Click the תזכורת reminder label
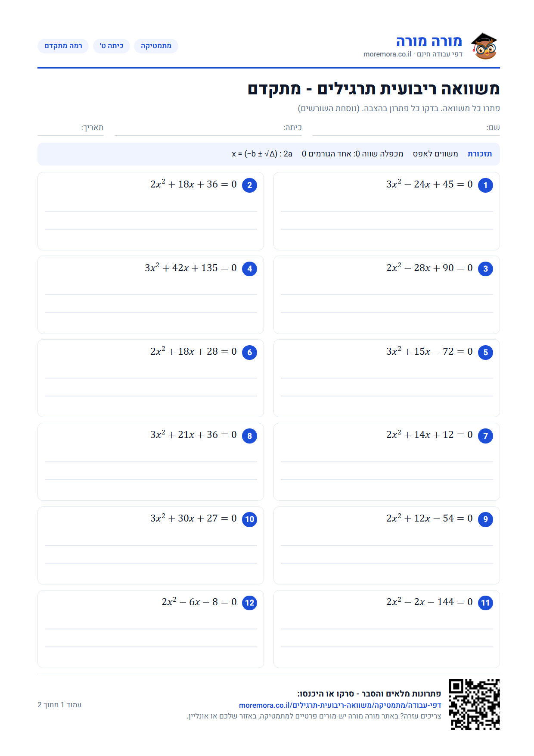This screenshot has height=756, width=534. [x=479, y=154]
